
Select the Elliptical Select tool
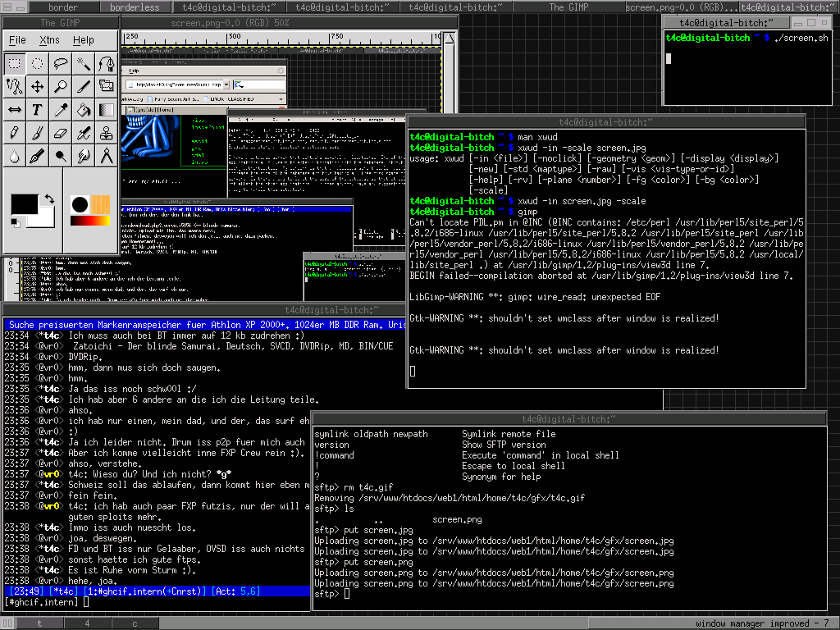pyautogui.click(x=38, y=64)
